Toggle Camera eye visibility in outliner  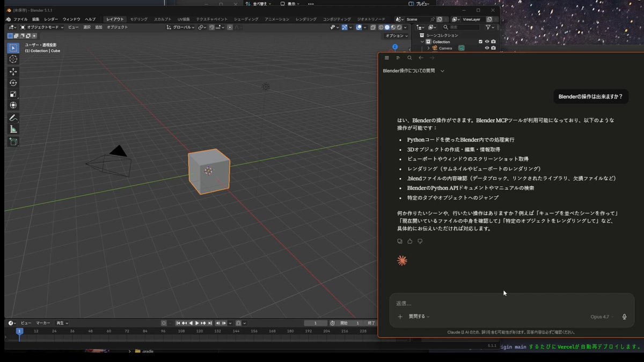click(487, 48)
